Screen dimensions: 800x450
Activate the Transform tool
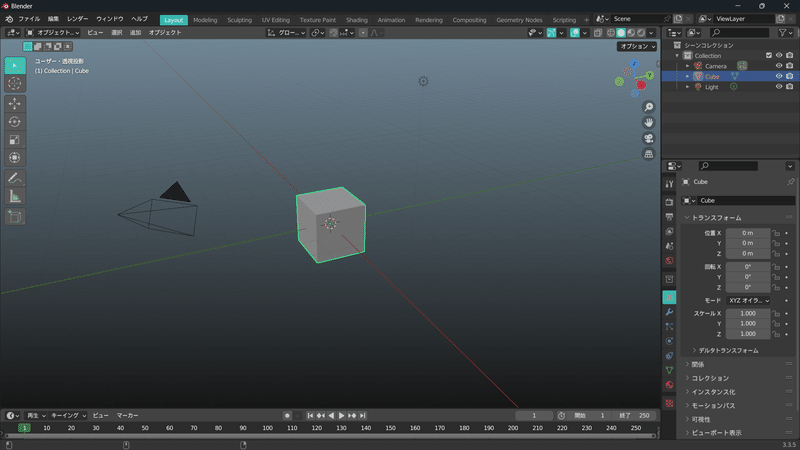(x=15, y=158)
